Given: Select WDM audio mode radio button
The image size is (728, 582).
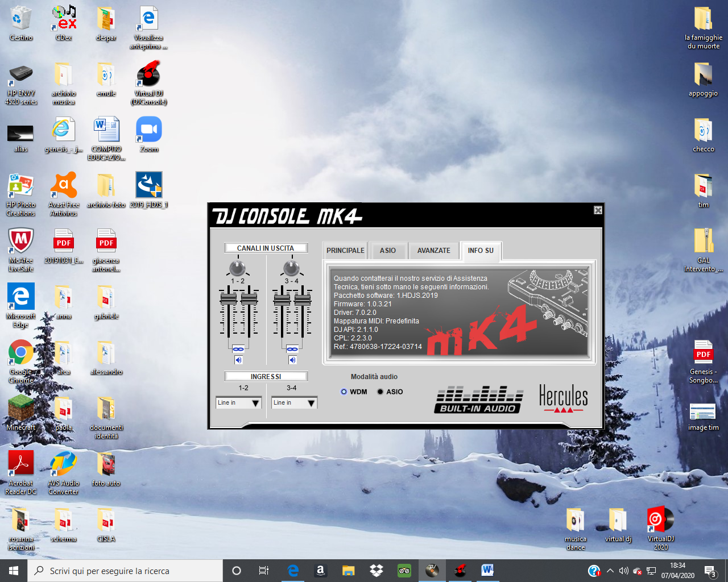Looking at the screenshot, I should tap(344, 392).
